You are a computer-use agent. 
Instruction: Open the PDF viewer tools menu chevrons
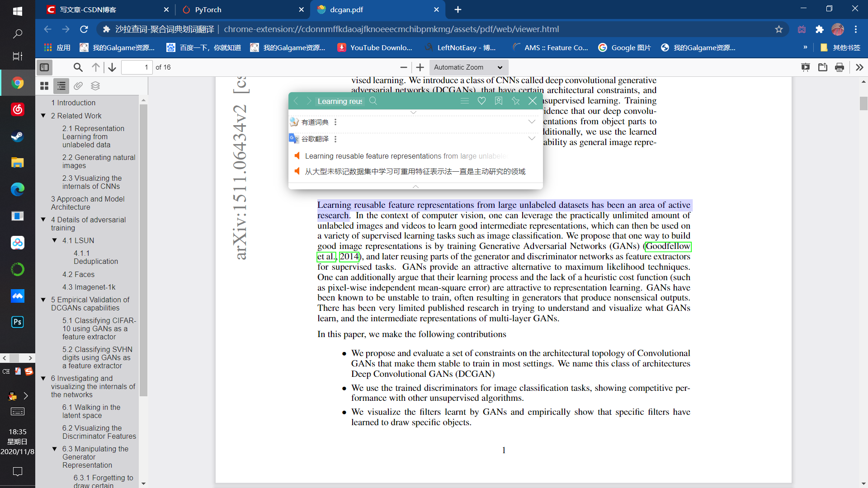point(859,67)
